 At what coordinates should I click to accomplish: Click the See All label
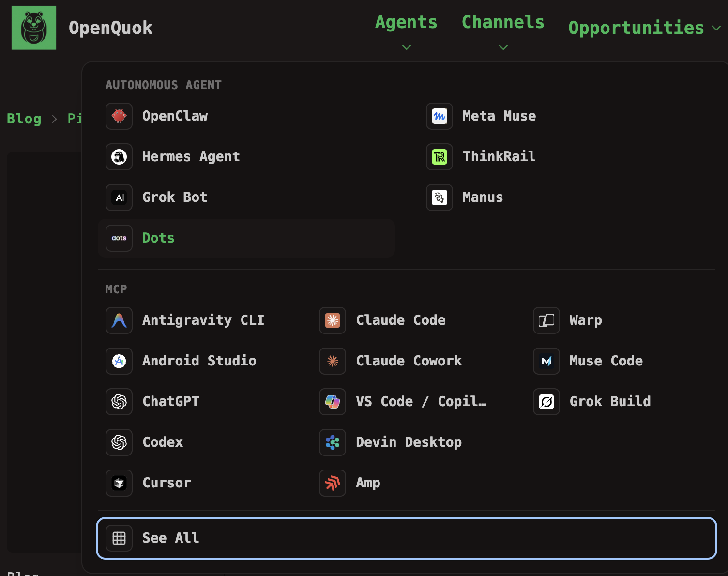[x=171, y=538]
